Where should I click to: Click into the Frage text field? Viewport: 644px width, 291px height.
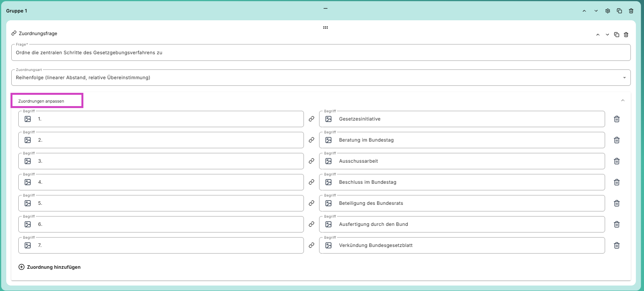(321, 52)
